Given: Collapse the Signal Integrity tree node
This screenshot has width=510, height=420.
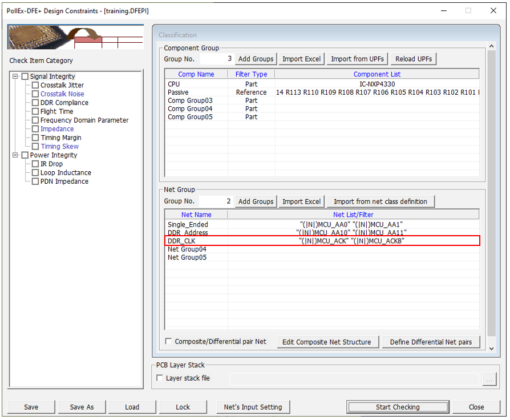Looking at the screenshot, I should point(15,76).
